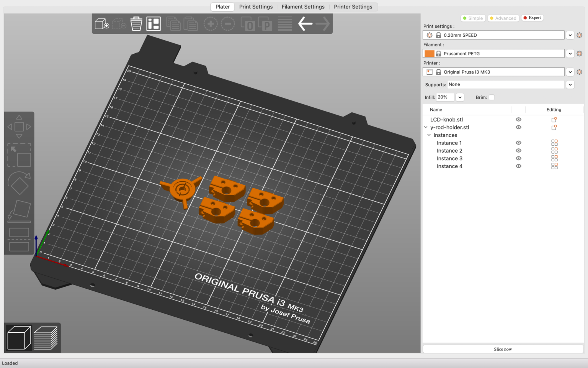
Task: Click the Arrange objects icon
Action: click(x=154, y=23)
